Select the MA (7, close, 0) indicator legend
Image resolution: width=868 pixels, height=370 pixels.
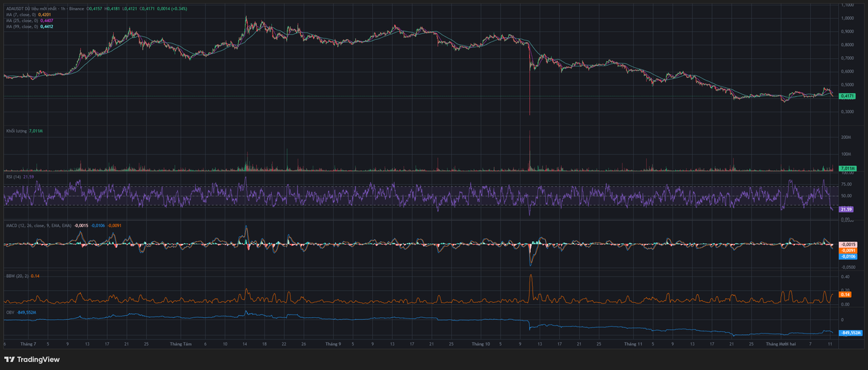click(21, 14)
